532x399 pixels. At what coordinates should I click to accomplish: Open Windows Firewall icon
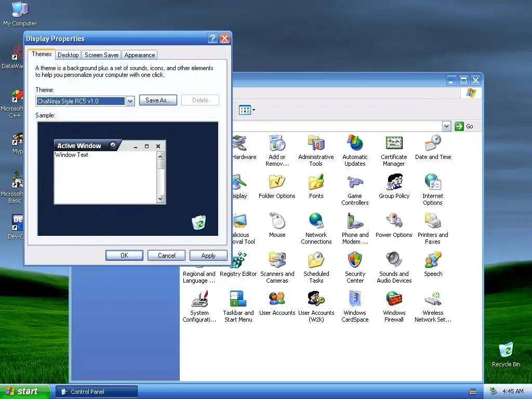394,299
